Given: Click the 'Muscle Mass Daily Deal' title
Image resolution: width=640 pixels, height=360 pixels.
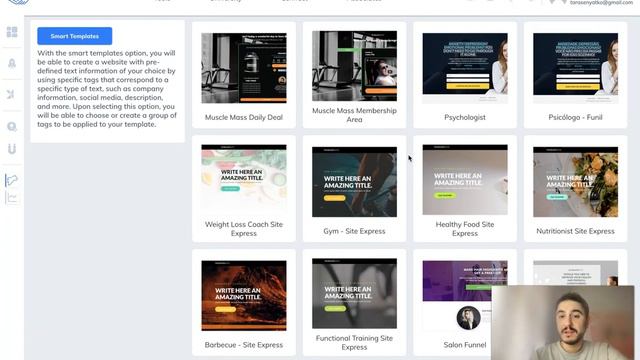Looking at the screenshot, I should 244,117.
